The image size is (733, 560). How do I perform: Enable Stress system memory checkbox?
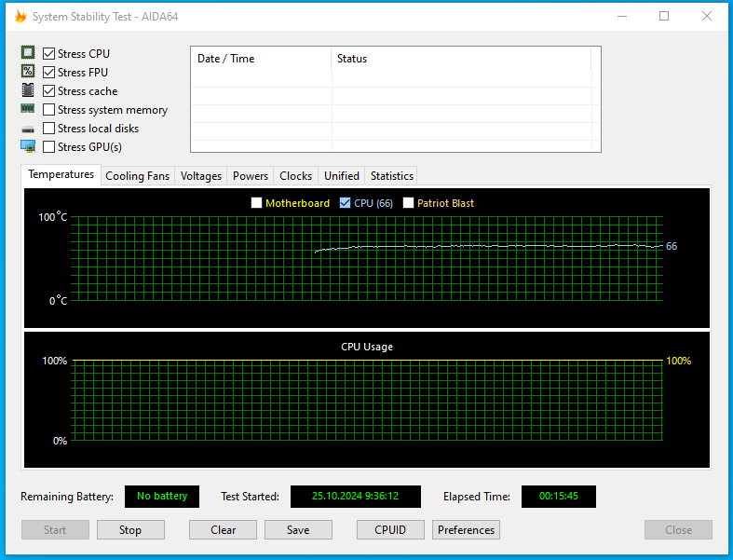[48, 109]
